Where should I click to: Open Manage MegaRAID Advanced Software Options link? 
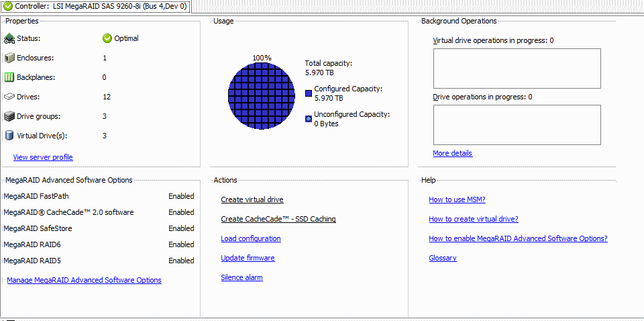click(85, 280)
